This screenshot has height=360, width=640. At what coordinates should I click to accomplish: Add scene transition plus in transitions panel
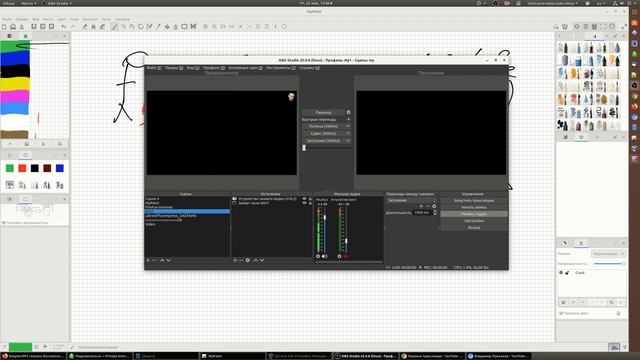[x=421, y=207]
